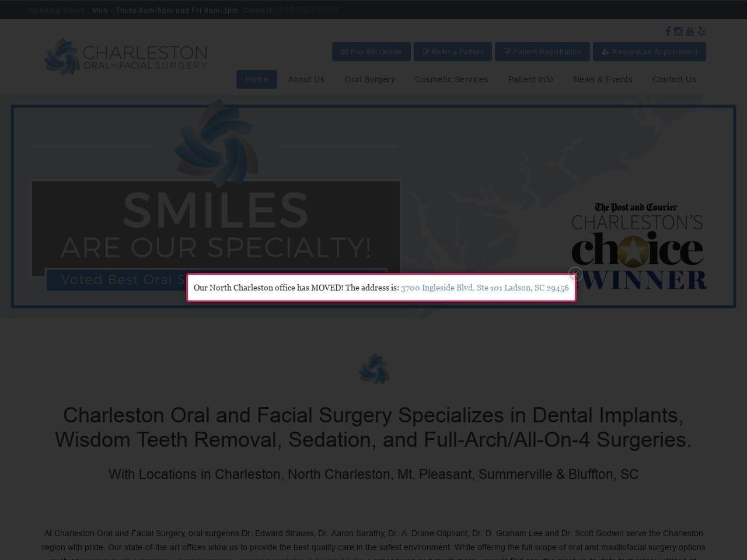Call the contact phone number link
Screen dimensions: 747x560
pos(308,10)
